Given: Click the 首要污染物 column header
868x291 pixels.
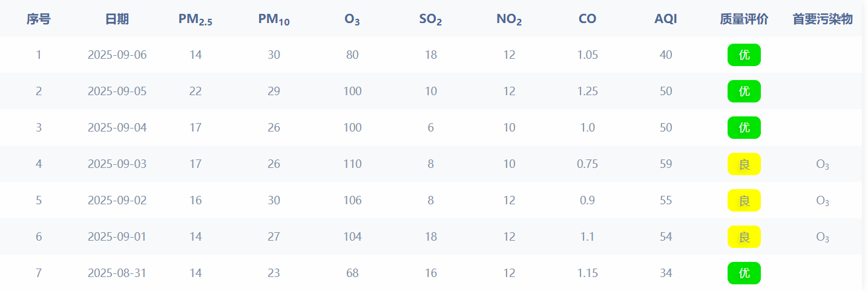Looking at the screenshot, I should 823,19.
